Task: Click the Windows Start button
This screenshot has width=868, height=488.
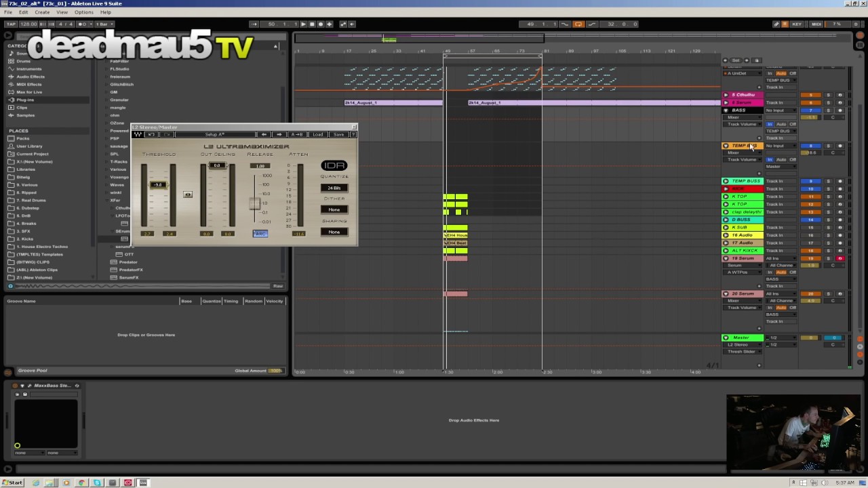Action: point(12,483)
